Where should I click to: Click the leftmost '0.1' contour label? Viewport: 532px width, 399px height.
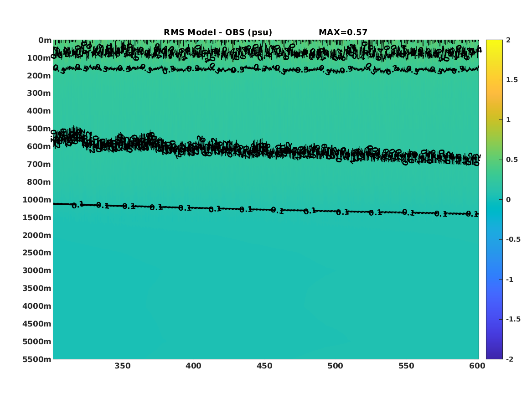77,205
